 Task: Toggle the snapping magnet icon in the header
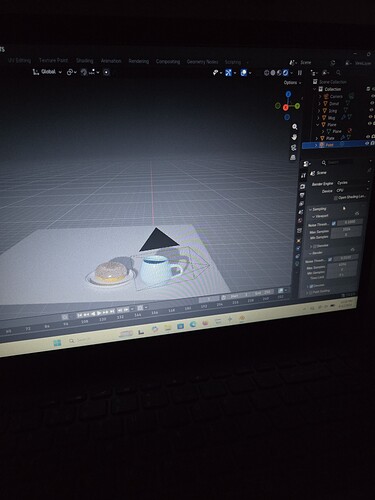(84, 72)
